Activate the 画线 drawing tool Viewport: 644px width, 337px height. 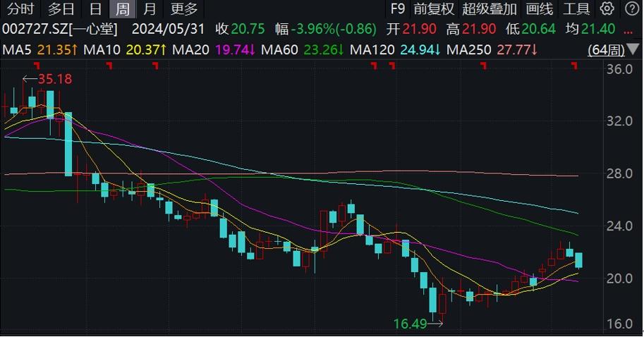coord(540,9)
